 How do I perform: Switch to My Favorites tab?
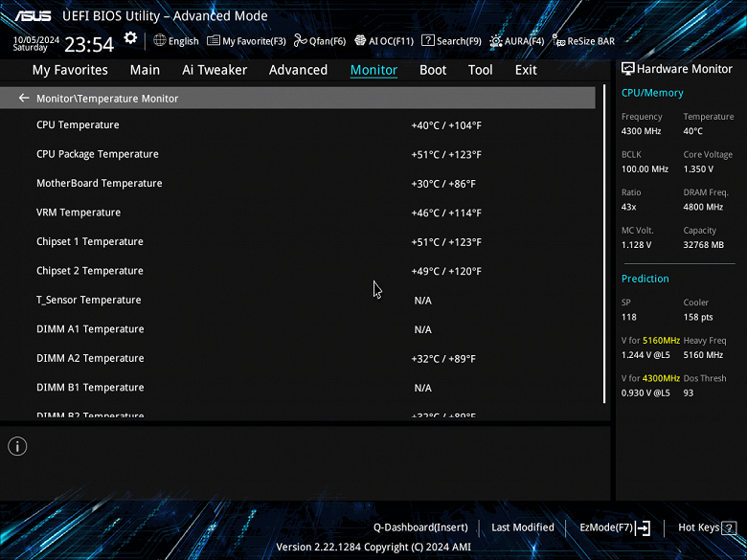click(x=70, y=70)
